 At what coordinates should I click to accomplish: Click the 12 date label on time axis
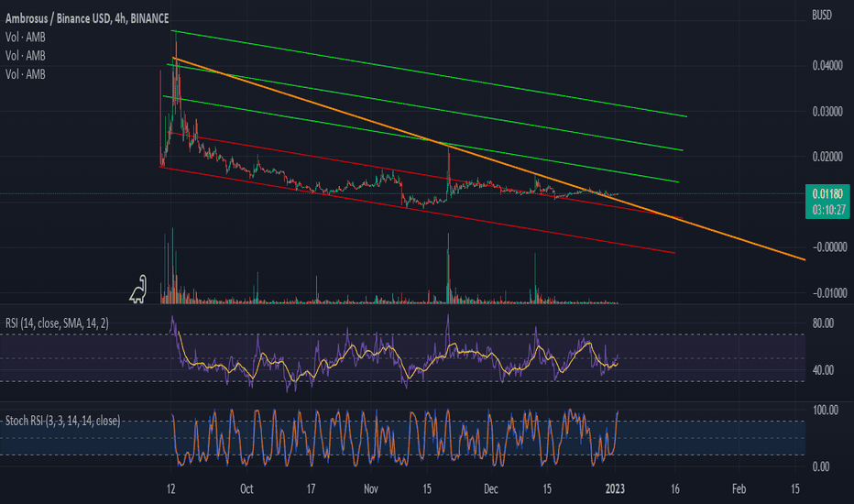coord(171,488)
